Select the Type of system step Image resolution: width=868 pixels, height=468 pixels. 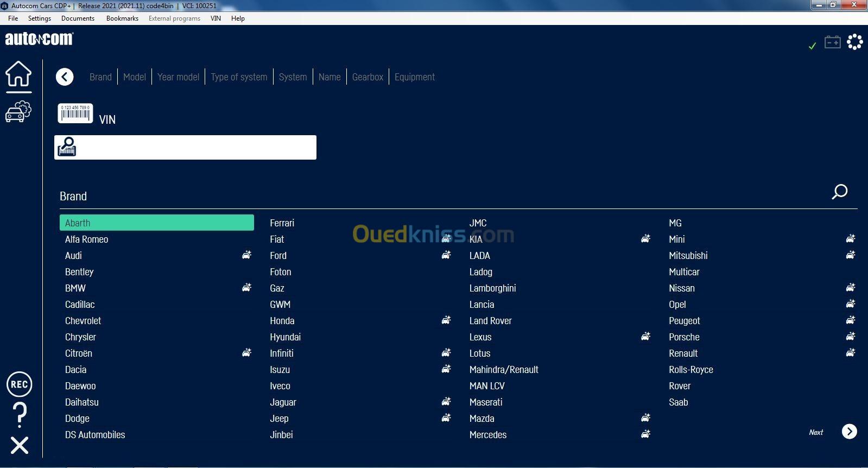(239, 77)
